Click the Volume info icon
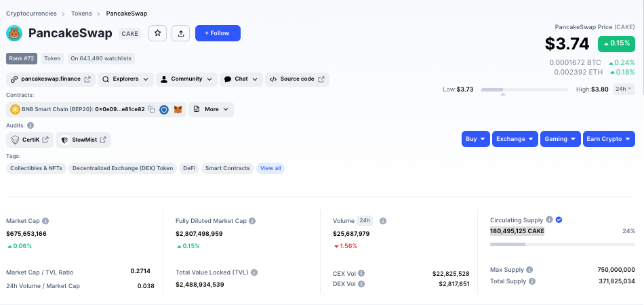 pos(383,221)
